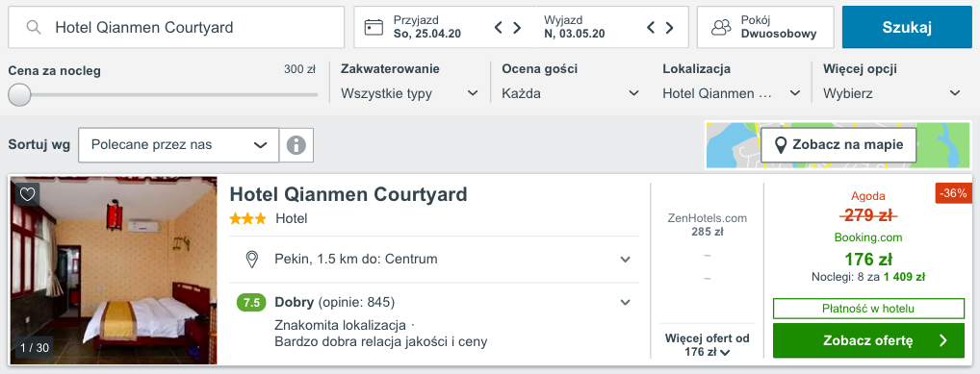
Task: Move departure date back with previous arrow
Action: 651,28
